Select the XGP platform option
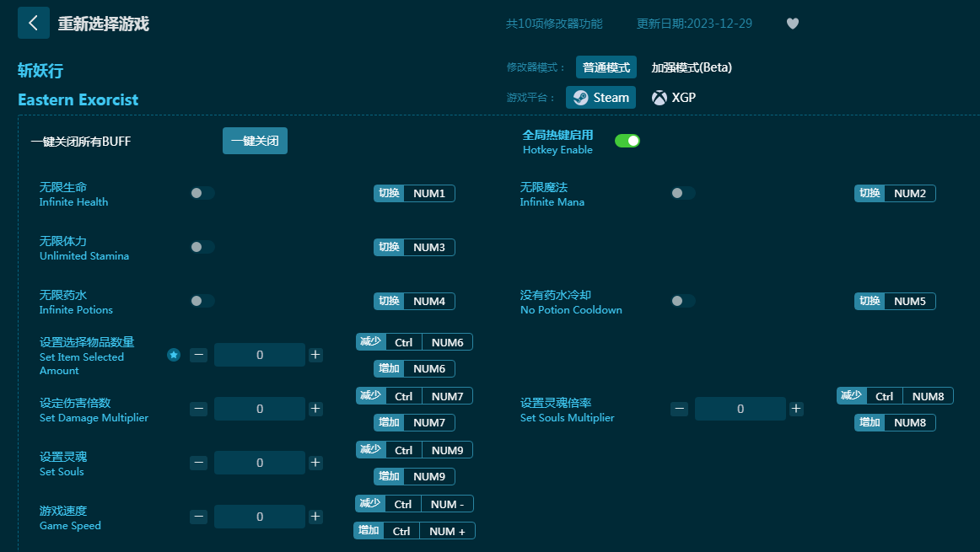 tap(674, 98)
